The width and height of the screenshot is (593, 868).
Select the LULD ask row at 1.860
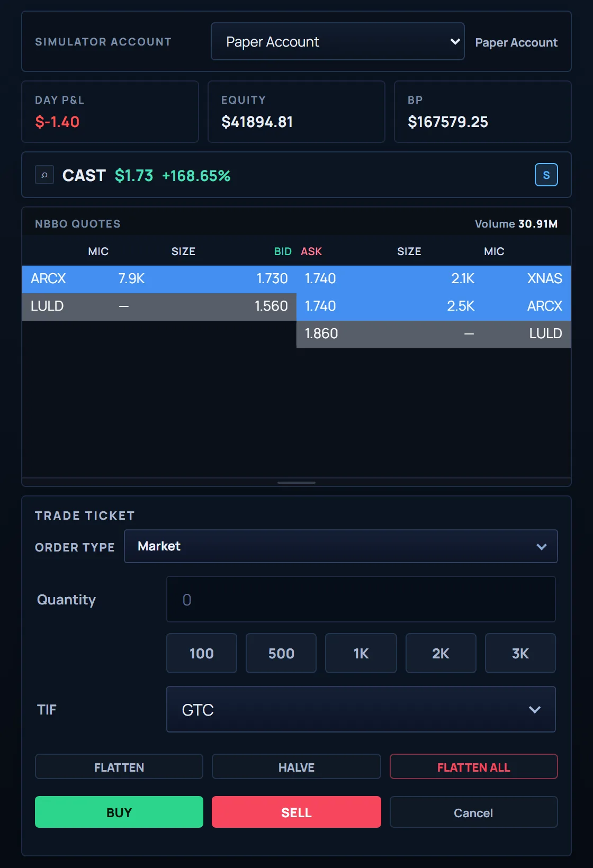click(x=434, y=334)
